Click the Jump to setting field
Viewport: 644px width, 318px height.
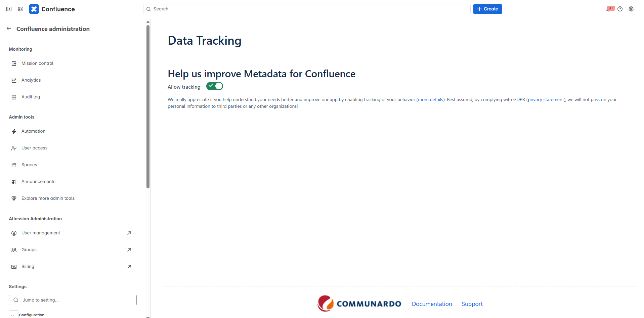tap(73, 300)
